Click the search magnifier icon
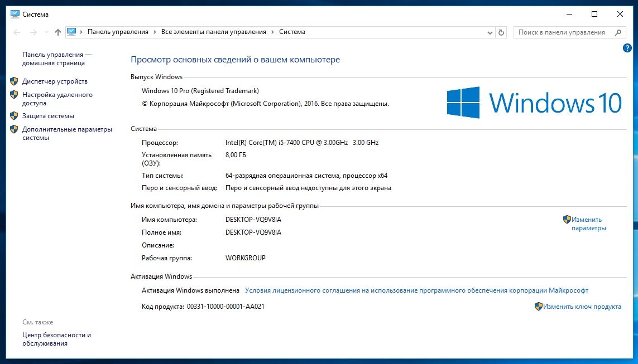 (618, 32)
